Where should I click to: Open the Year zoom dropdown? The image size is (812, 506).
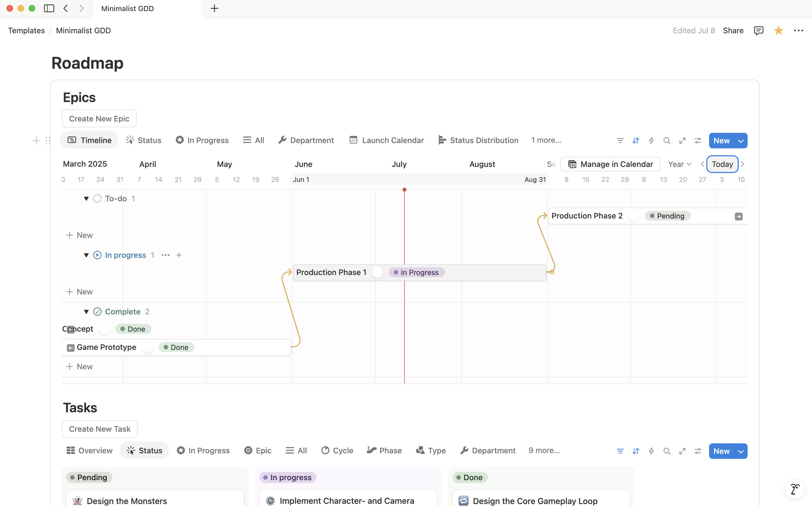click(679, 164)
